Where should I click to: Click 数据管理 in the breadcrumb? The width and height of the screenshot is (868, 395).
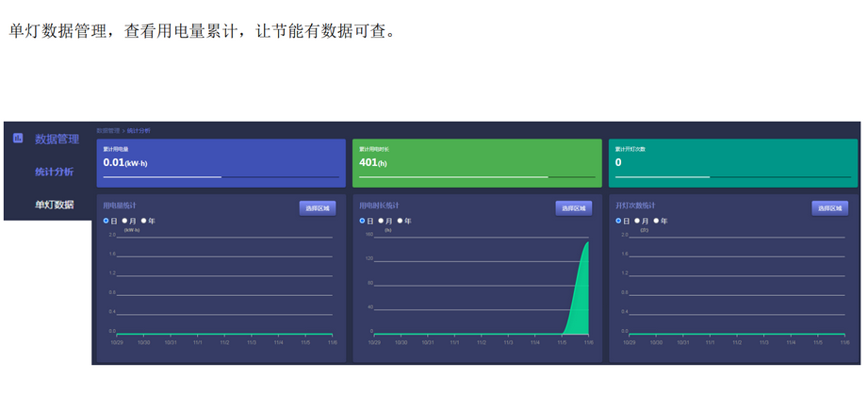click(108, 131)
